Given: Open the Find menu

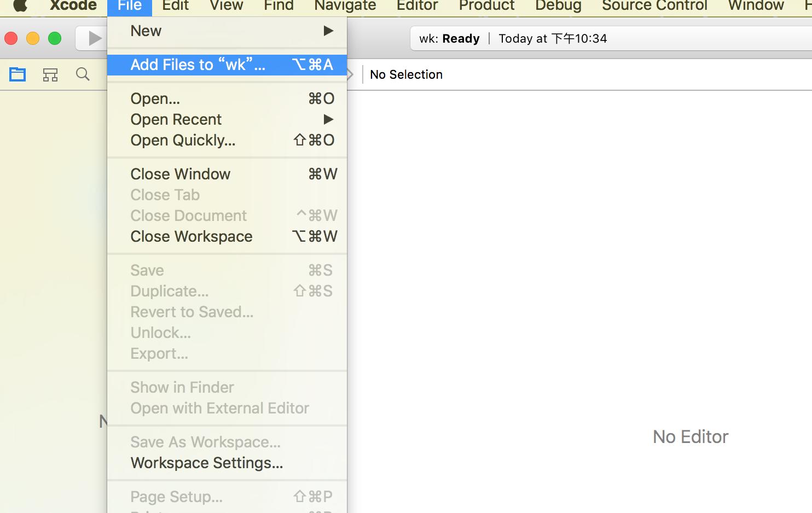Looking at the screenshot, I should [x=279, y=5].
